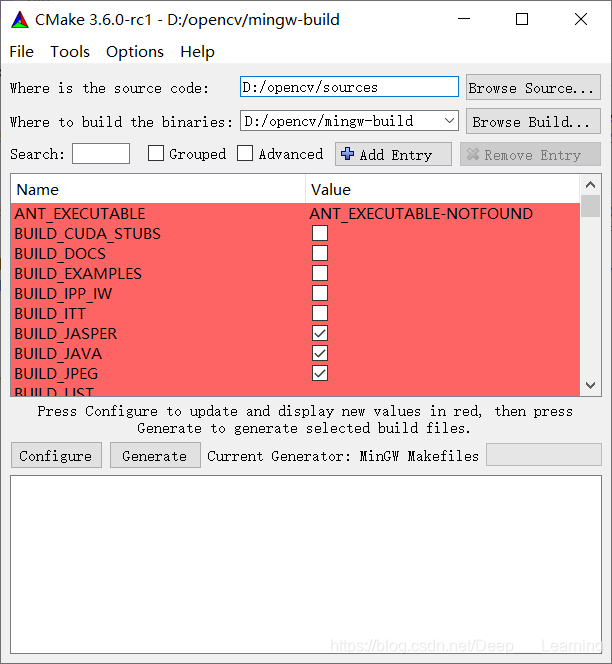612x664 pixels.
Task: Toggle BUILD_ITT checkbox
Action: click(320, 313)
